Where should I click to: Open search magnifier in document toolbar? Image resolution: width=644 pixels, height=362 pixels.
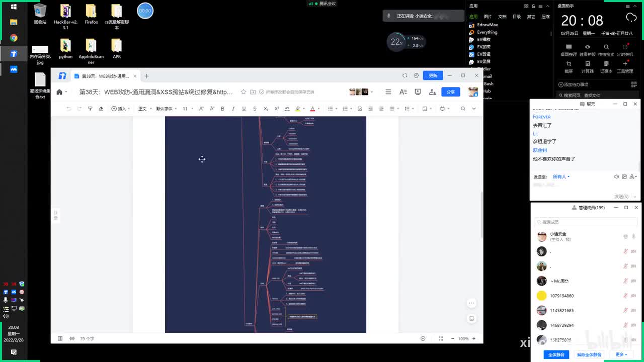[463, 109]
